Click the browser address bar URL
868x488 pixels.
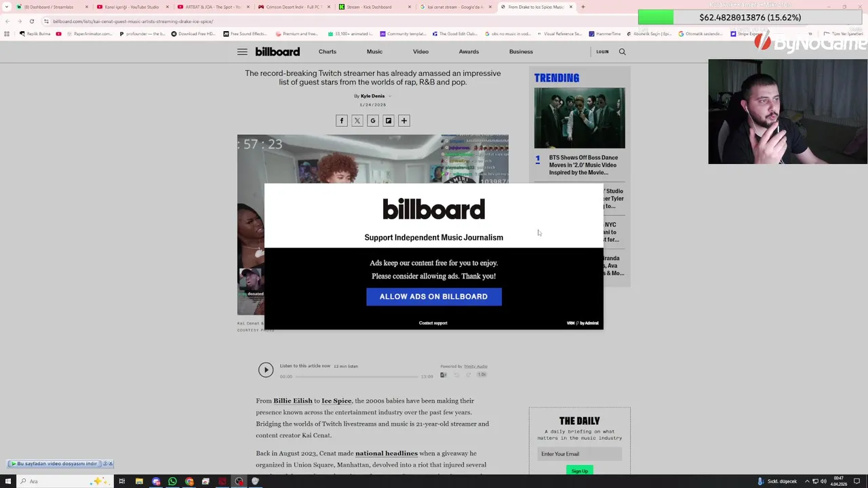point(133,21)
